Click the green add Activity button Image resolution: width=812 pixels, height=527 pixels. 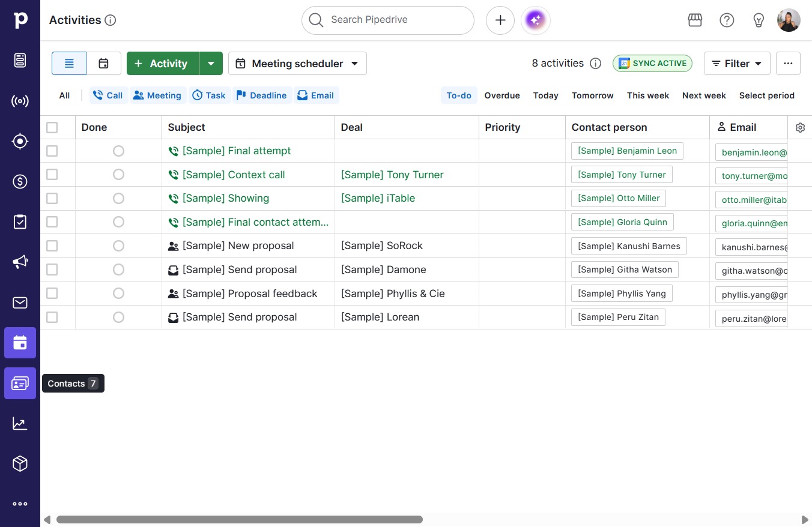click(163, 64)
